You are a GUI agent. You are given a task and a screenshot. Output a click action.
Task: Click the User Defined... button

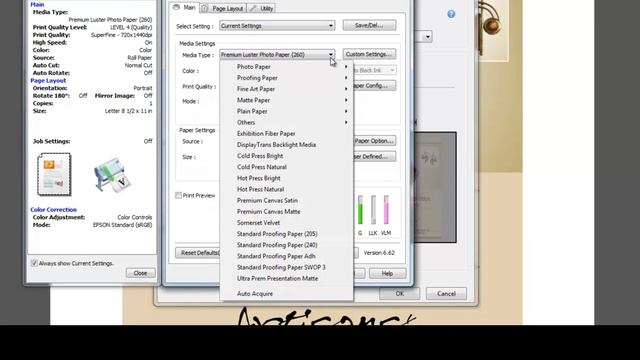(x=374, y=156)
